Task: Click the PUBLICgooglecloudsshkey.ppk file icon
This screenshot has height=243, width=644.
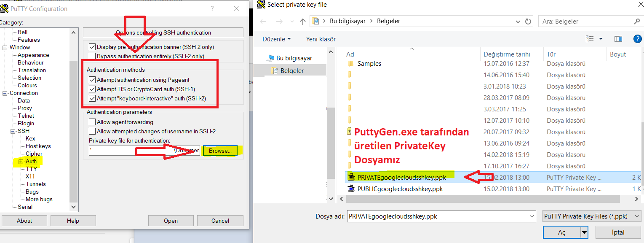Action: [351, 189]
